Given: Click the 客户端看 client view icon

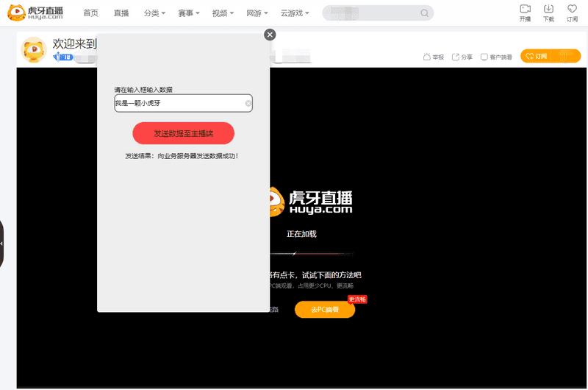Looking at the screenshot, I should pyautogui.click(x=484, y=57).
